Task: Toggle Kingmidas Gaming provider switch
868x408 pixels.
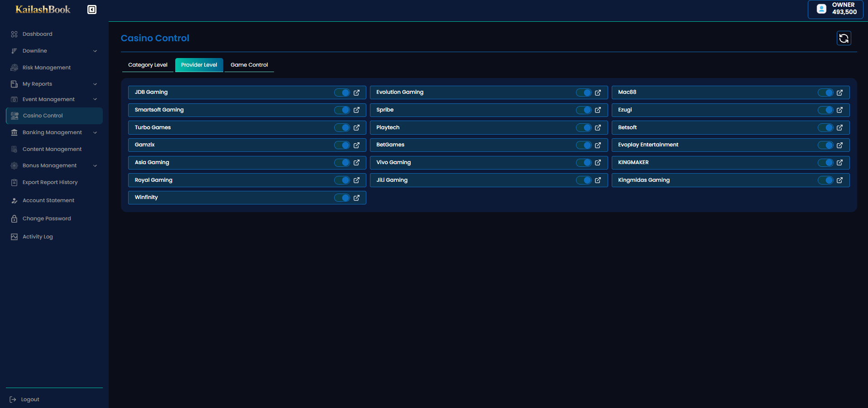Action: pyautogui.click(x=825, y=180)
